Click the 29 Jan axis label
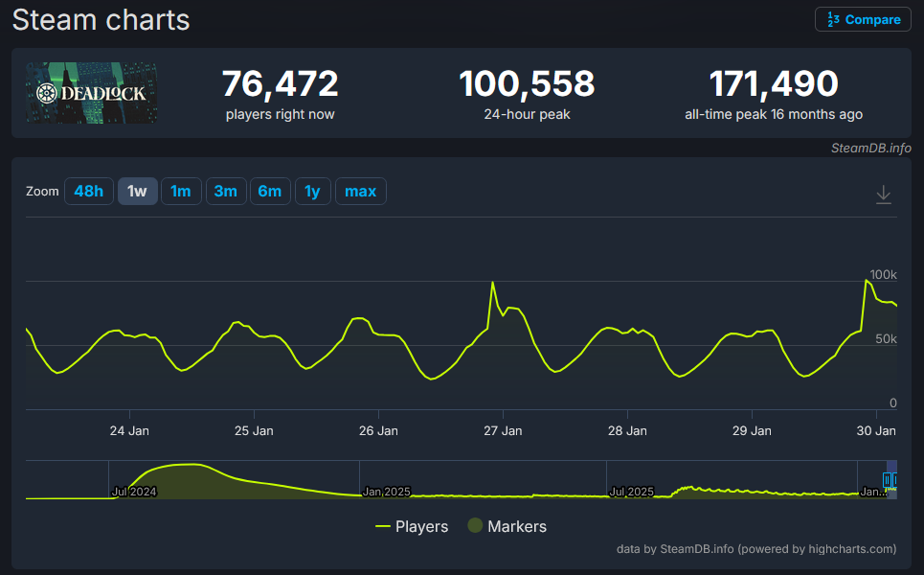The height and width of the screenshot is (575, 924). tap(752, 430)
